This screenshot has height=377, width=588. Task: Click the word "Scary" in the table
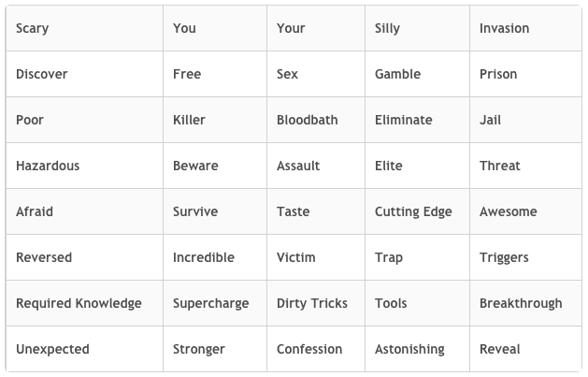(x=33, y=28)
